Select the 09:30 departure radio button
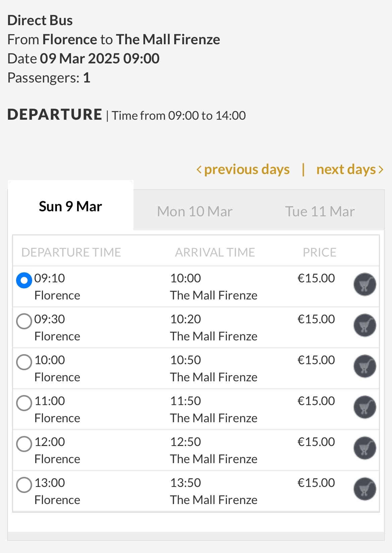 tap(24, 321)
